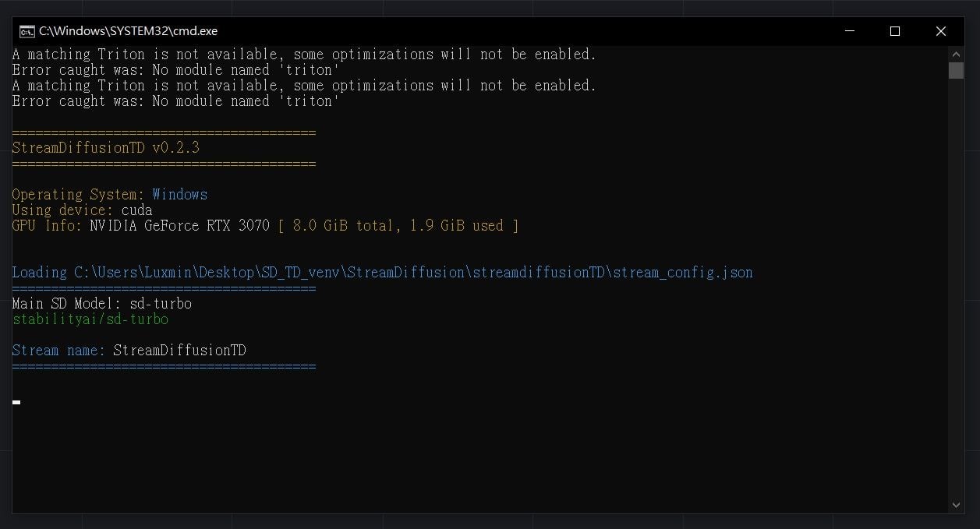980x529 pixels.
Task: Click the blue Windows operating system value
Action: pos(180,195)
